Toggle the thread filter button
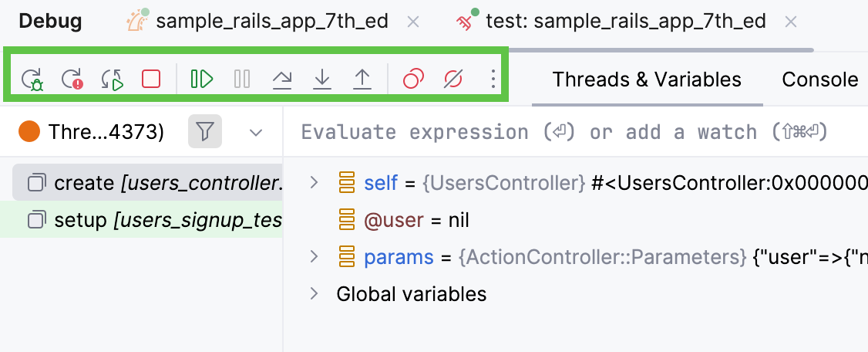The height and width of the screenshot is (352, 868). point(204,133)
